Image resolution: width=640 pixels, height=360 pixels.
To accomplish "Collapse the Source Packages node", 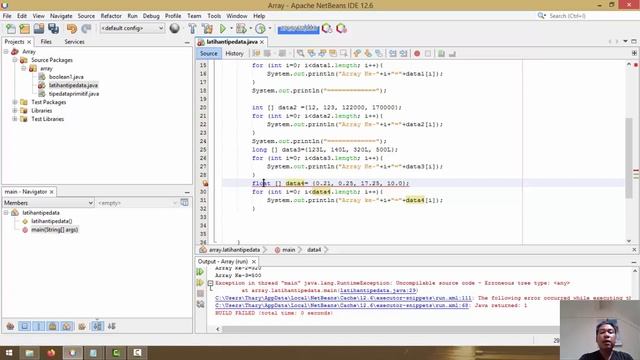I will pos(15,60).
